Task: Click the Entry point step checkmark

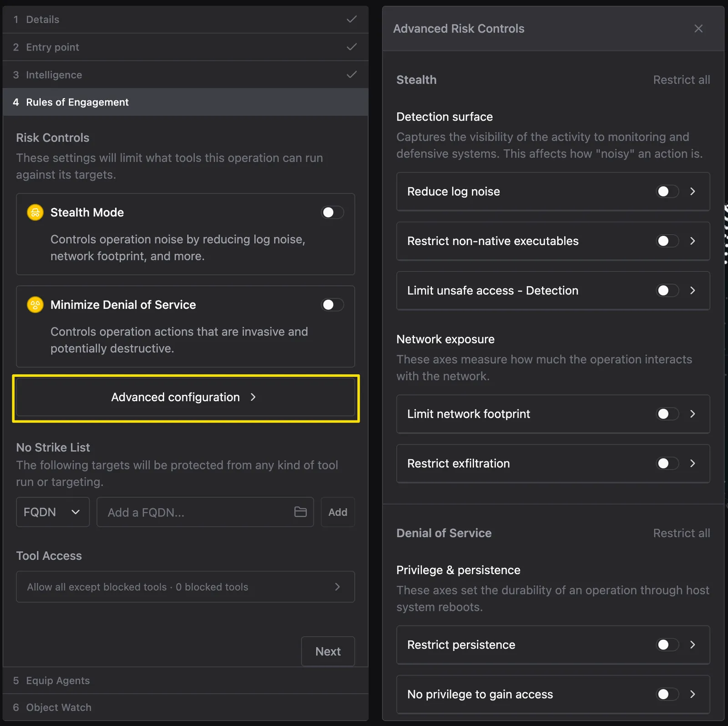Action: point(351,47)
